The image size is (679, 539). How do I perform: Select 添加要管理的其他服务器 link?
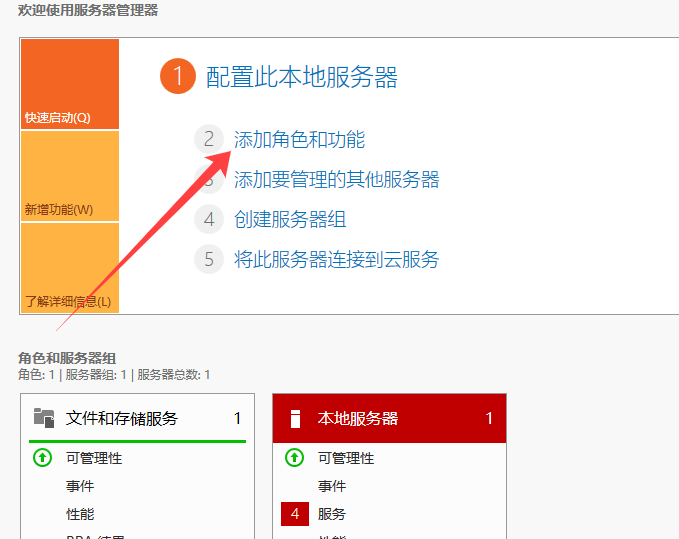(x=336, y=180)
